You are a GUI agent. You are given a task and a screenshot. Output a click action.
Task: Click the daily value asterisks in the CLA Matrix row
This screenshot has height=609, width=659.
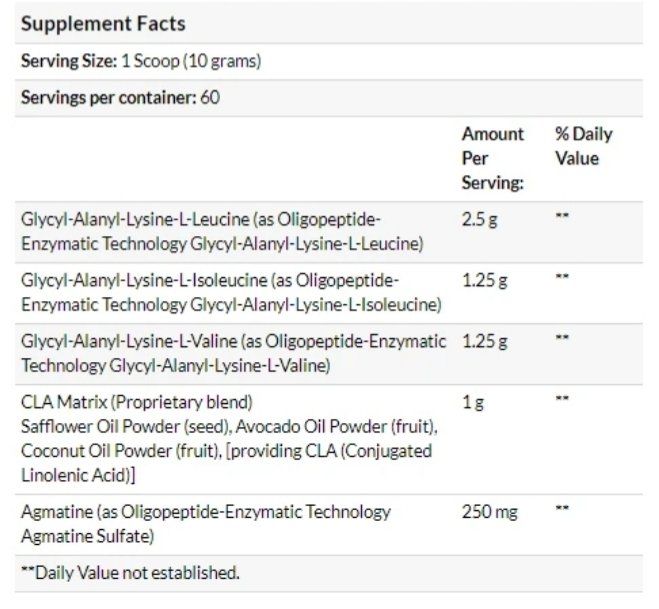562,400
